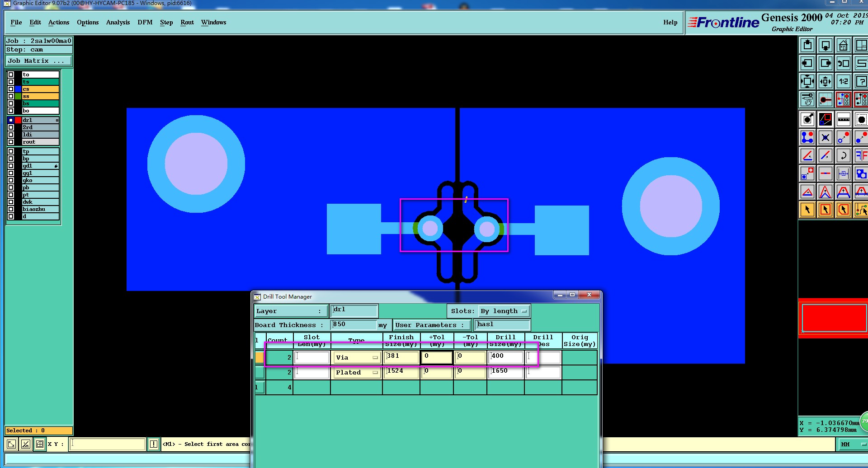Click the question mark help icon
868x468 pixels.
[x=861, y=81]
